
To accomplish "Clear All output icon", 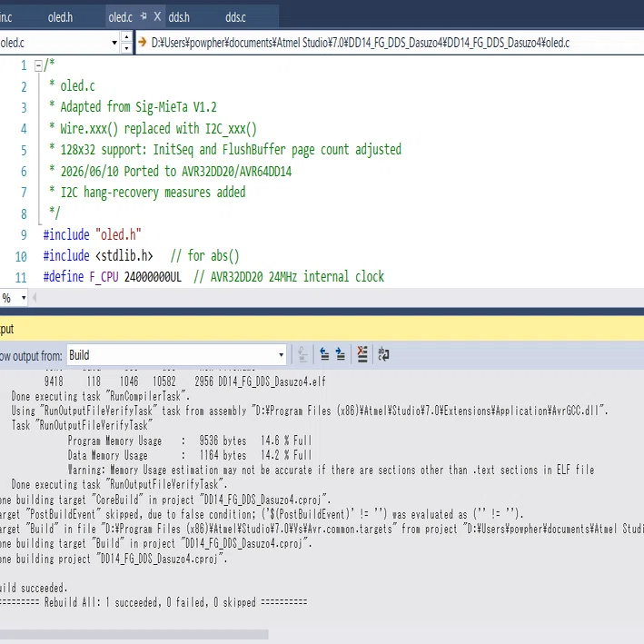I will [362, 354].
